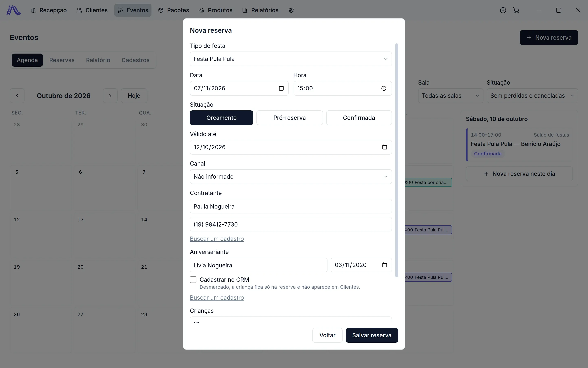Focus aniversariante name field Lívia Nogueira
This screenshot has height=368, width=588.
(258, 265)
